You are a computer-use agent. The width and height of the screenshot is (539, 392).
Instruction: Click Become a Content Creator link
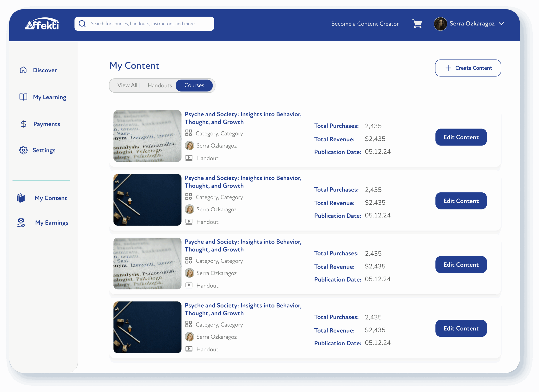[x=365, y=24]
